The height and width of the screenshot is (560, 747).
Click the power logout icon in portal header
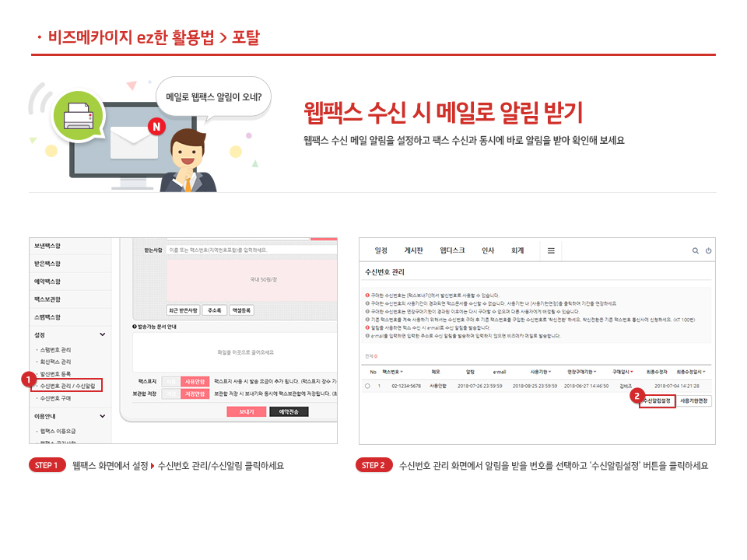[x=708, y=250]
